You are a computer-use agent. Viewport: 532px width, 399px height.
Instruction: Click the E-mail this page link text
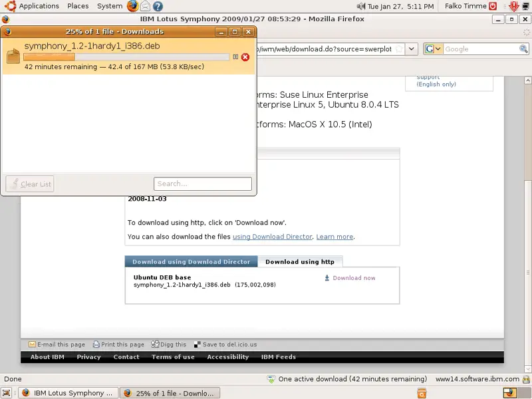pyautogui.click(x=61, y=344)
